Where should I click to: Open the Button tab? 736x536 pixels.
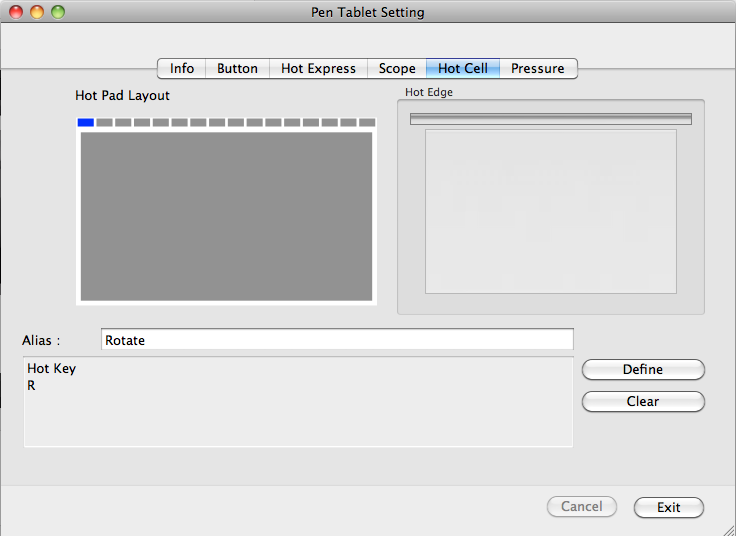coord(238,69)
